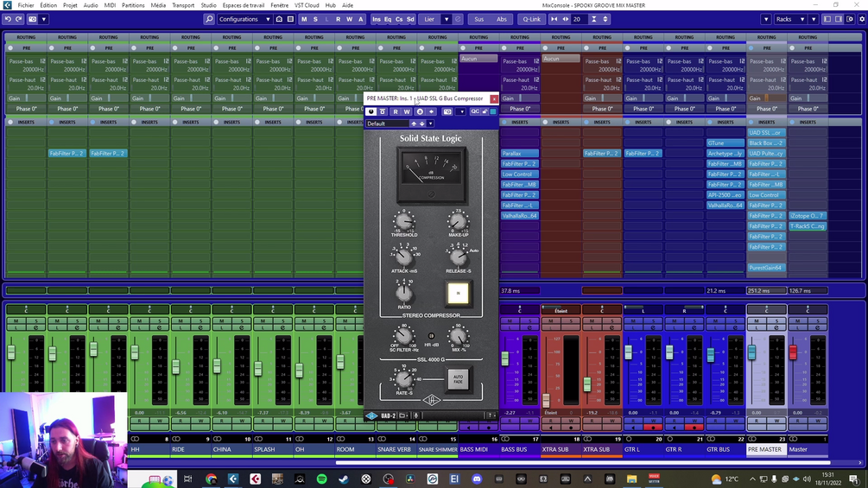868x488 pixels.
Task: Toggle Sd sends rack visibility in toolbar
Action: [x=410, y=19]
